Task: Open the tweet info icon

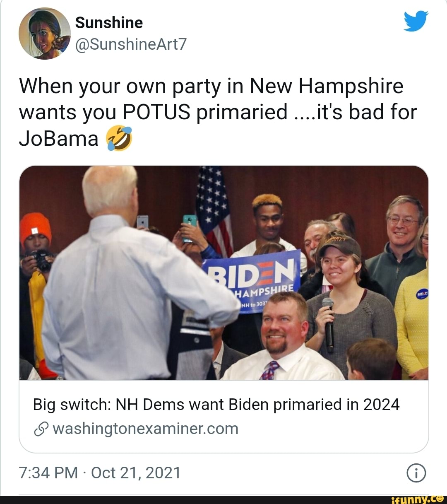Action: pos(416,473)
